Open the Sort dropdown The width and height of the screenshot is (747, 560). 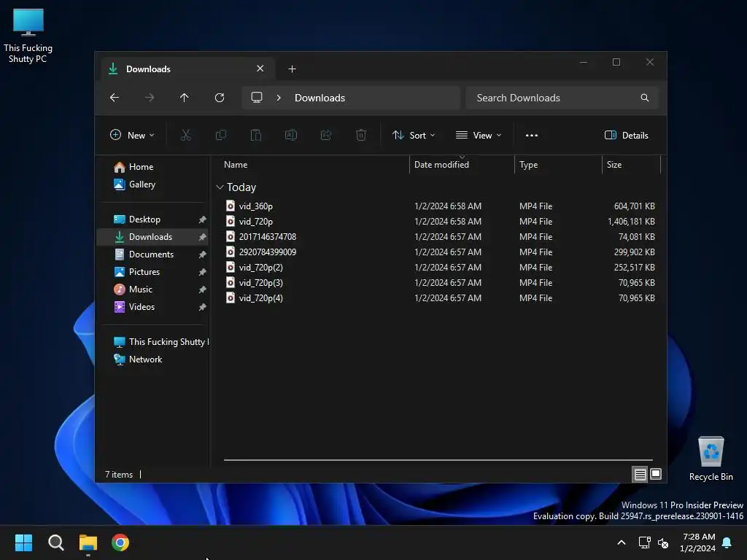(414, 135)
